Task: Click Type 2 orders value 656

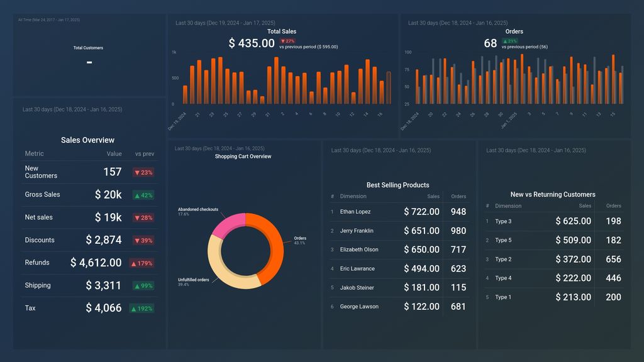Action: pyautogui.click(x=613, y=260)
